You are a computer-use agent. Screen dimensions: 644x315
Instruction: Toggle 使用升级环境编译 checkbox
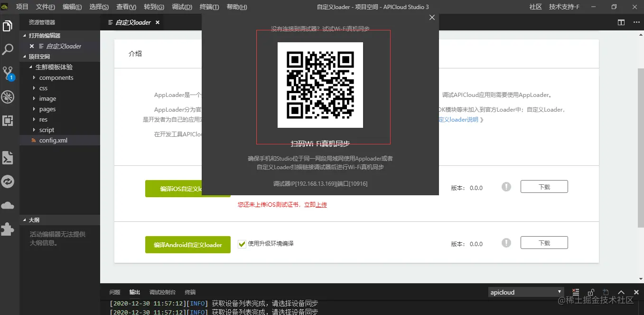(x=242, y=244)
